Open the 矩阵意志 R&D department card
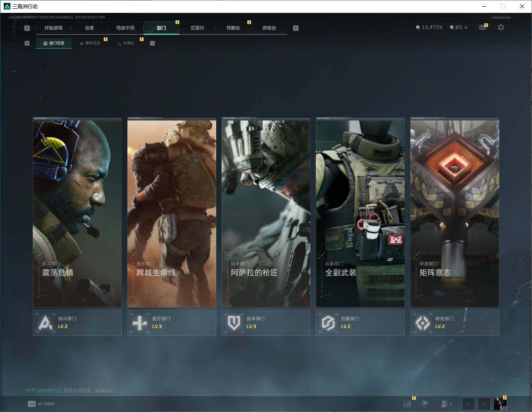 (x=455, y=213)
